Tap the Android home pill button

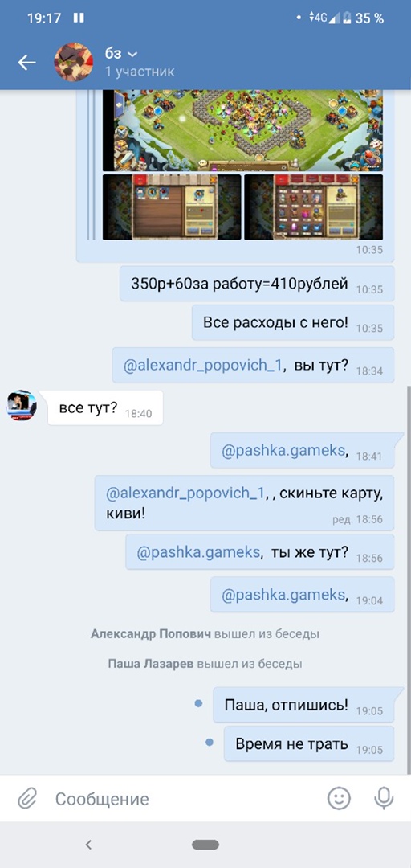[205, 845]
